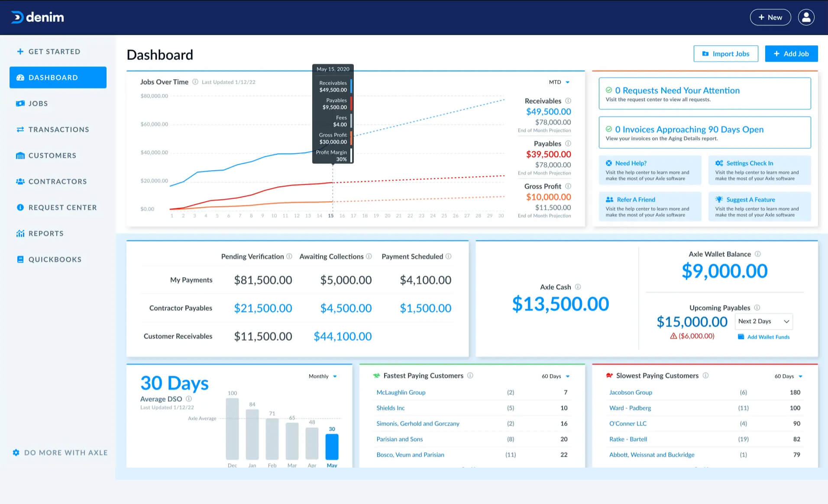Open the user profile icon

point(806,17)
